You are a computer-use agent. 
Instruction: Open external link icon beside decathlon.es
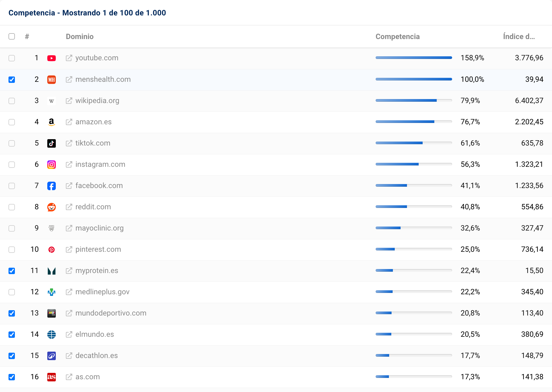tap(69, 356)
